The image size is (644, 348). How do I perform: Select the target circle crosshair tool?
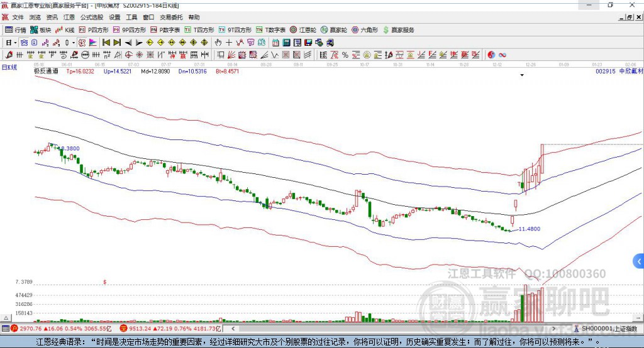(x=128, y=55)
